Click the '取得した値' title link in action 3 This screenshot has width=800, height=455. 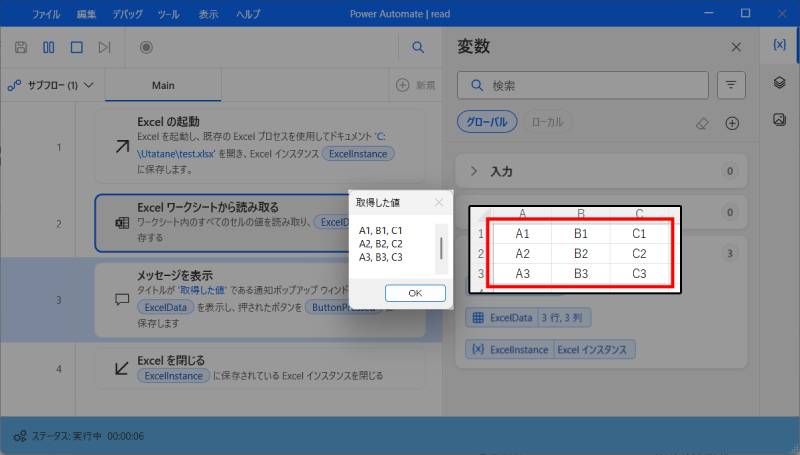(x=202, y=290)
